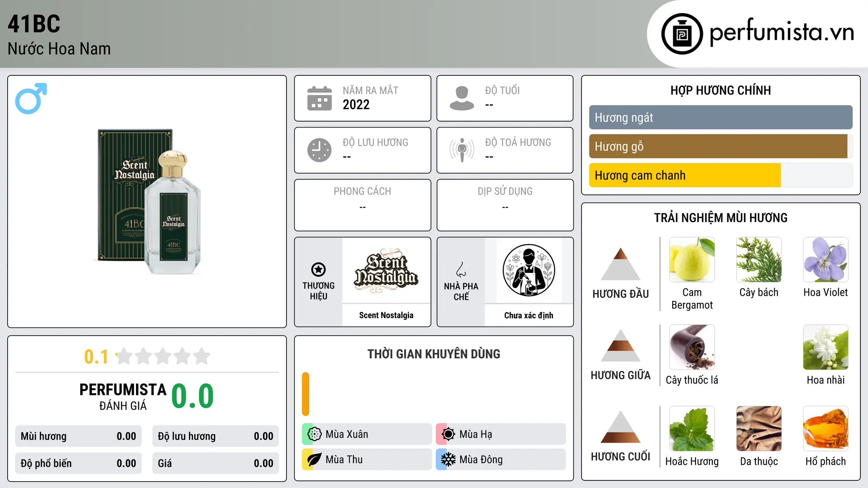The image size is (868, 488).
Task: Click the sillage icon beside Độ toả hương
Action: pyautogui.click(x=462, y=150)
